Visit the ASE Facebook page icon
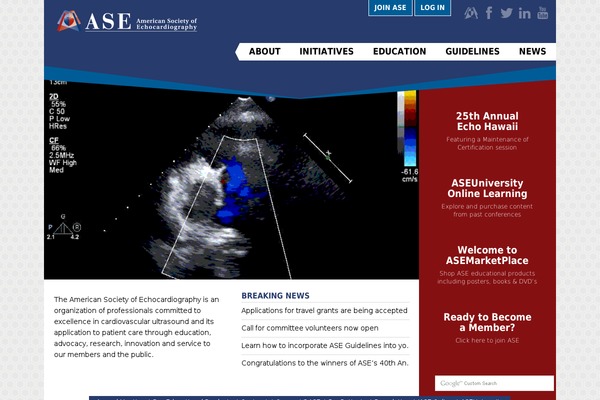This screenshot has width=600, height=400. point(489,13)
